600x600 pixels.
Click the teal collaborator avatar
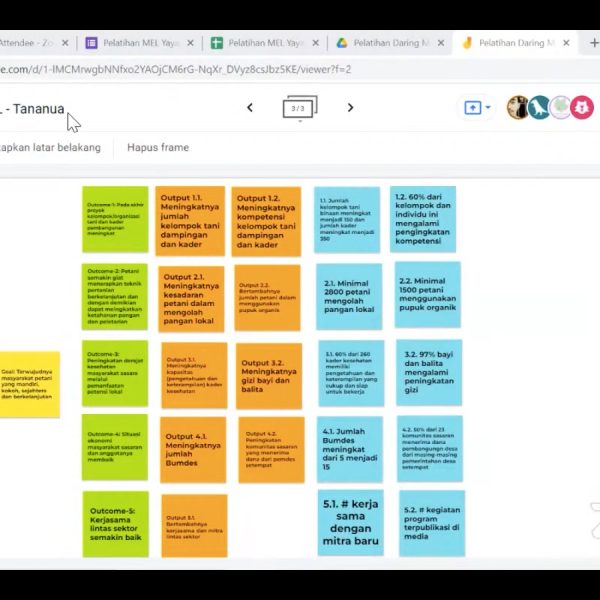click(x=538, y=108)
